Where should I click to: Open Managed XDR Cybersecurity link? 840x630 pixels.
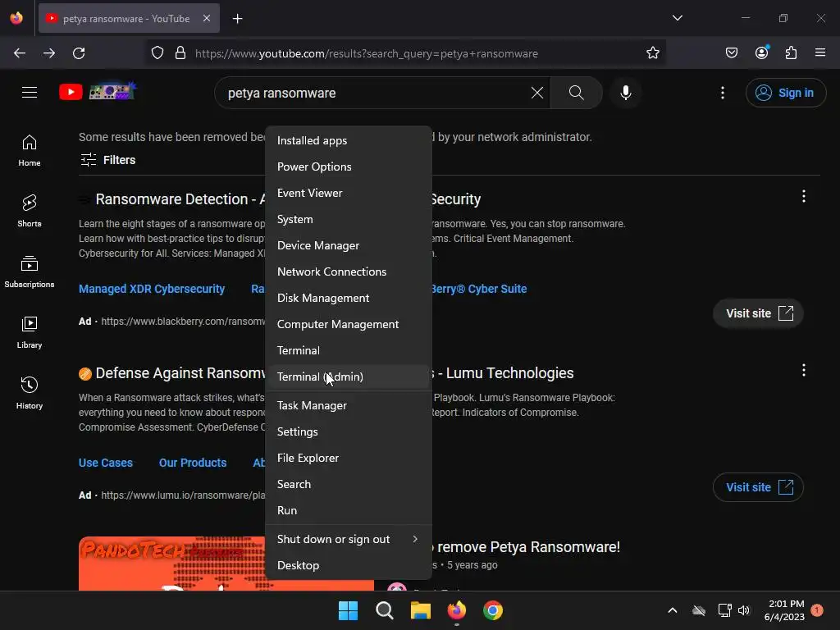coord(152,289)
